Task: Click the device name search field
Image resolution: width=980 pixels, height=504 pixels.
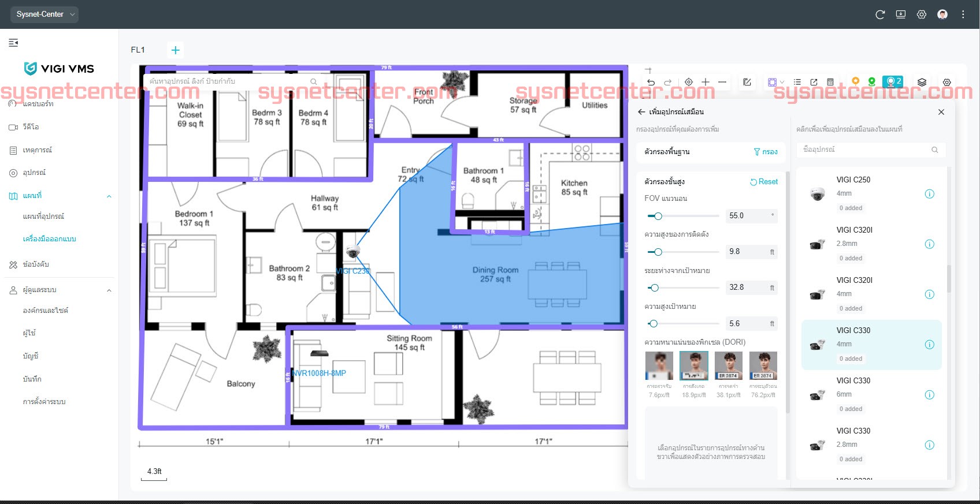Action: coord(871,150)
